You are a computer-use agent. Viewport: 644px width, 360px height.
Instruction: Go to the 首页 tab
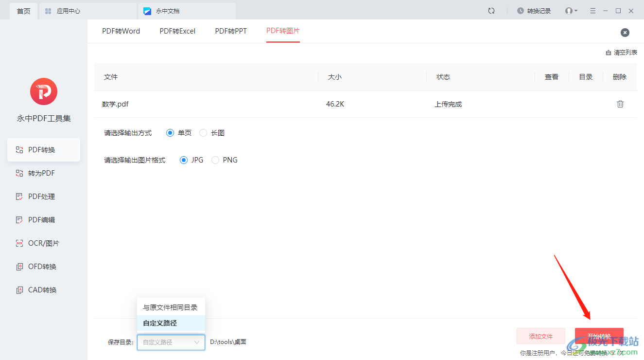pyautogui.click(x=23, y=11)
